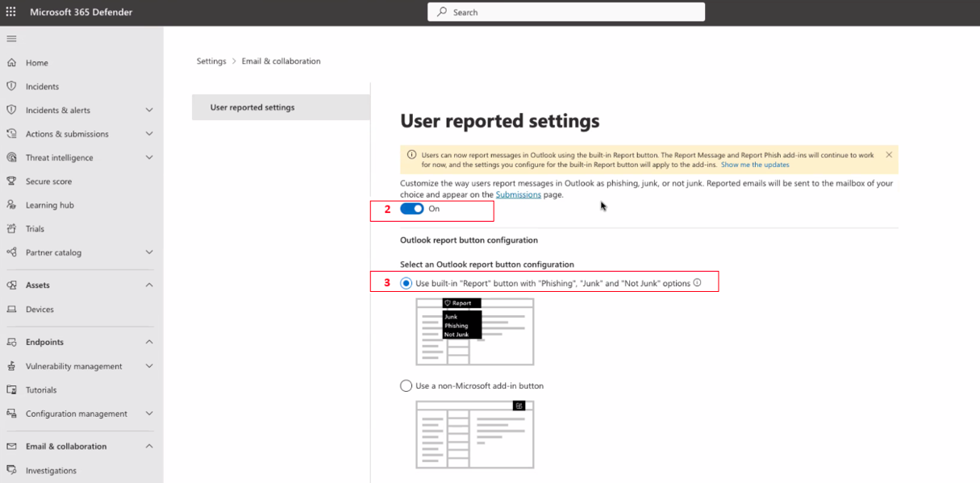980x483 pixels.
Task: Open Home in navigation
Action: [37, 63]
